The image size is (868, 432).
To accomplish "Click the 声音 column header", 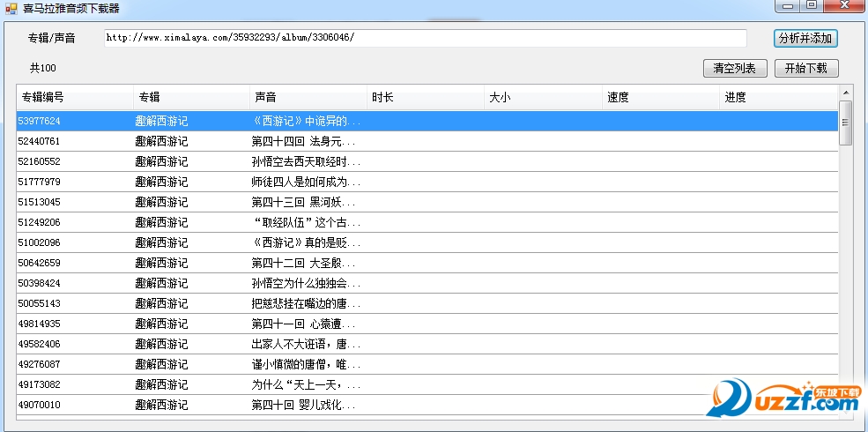I will [308, 98].
